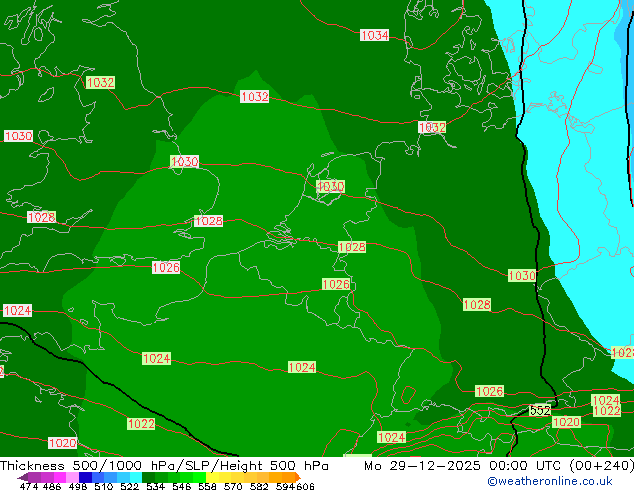Click the purple left arrow of the legend
The image size is (634, 490).
(x=23, y=477)
